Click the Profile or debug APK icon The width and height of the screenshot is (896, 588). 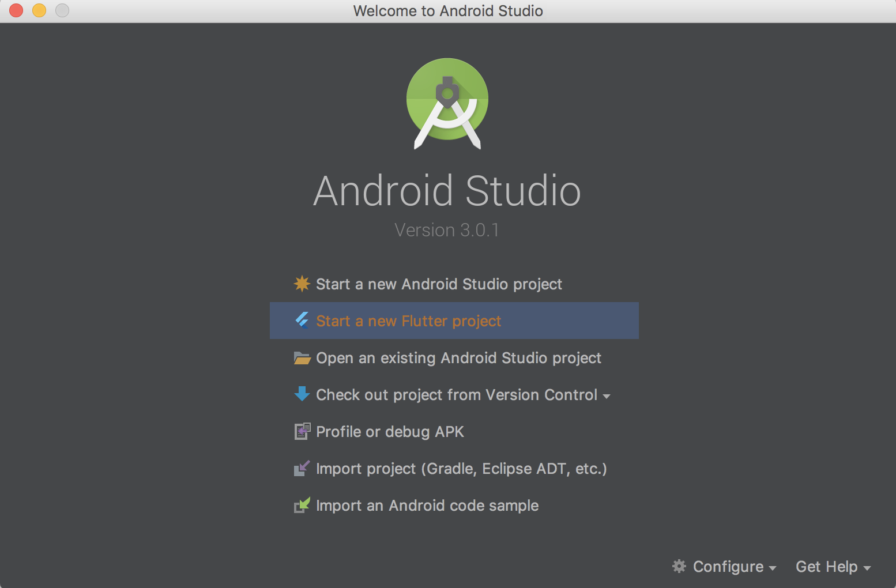coord(302,431)
